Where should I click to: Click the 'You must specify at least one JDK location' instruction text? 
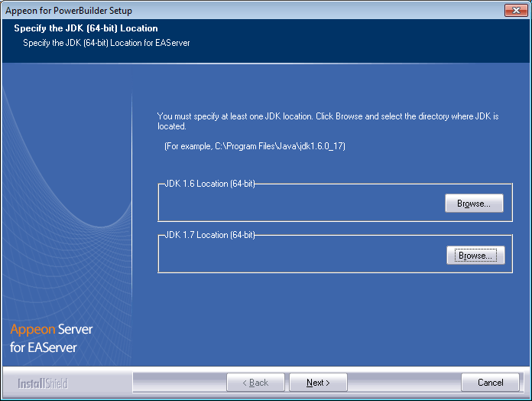tap(328, 121)
